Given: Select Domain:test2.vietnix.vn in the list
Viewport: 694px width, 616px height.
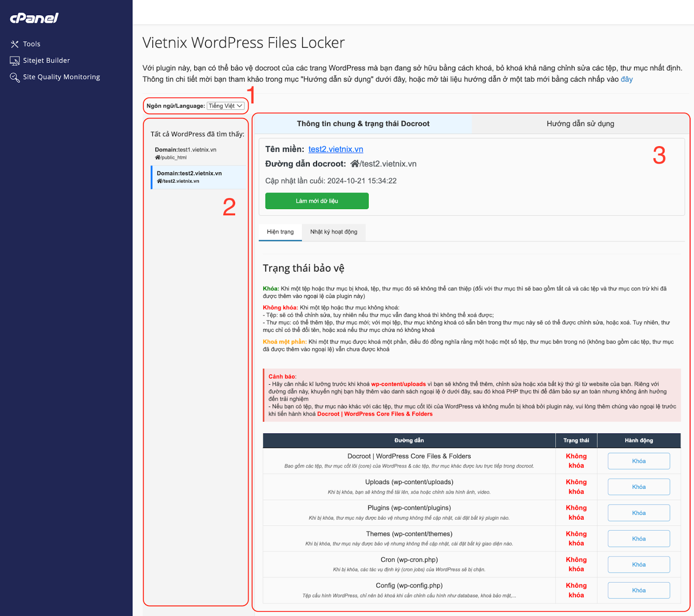Looking at the screenshot, I should tap(199, 177).
